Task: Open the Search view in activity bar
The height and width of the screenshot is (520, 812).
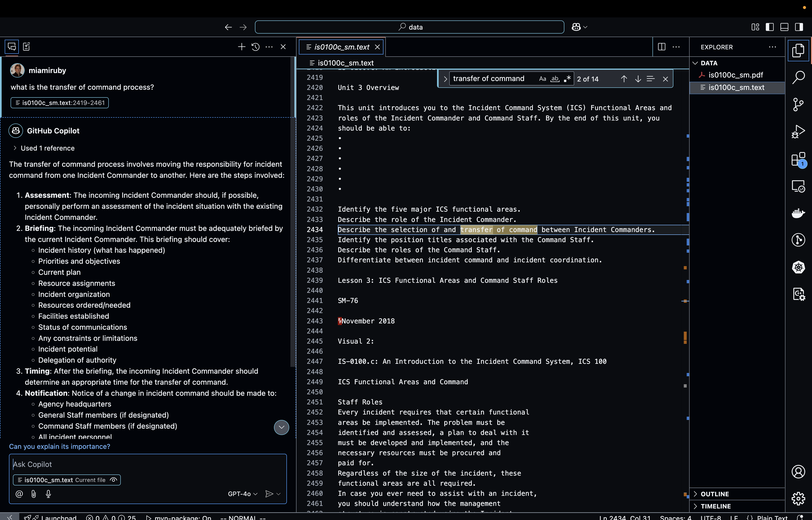Action: tap(798, 77)
